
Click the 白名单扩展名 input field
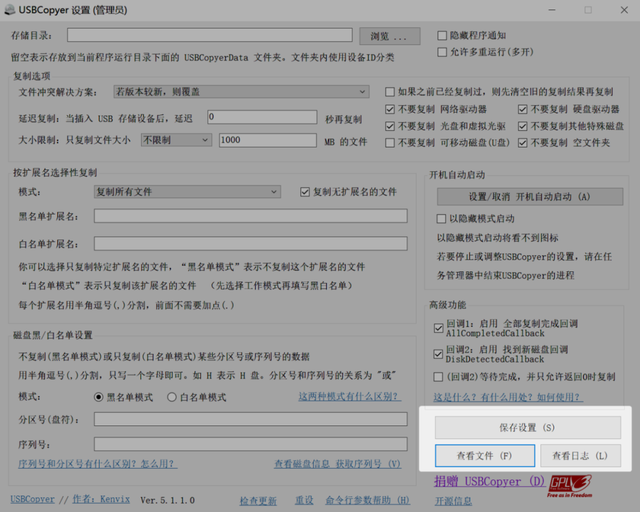pos(251,244)
